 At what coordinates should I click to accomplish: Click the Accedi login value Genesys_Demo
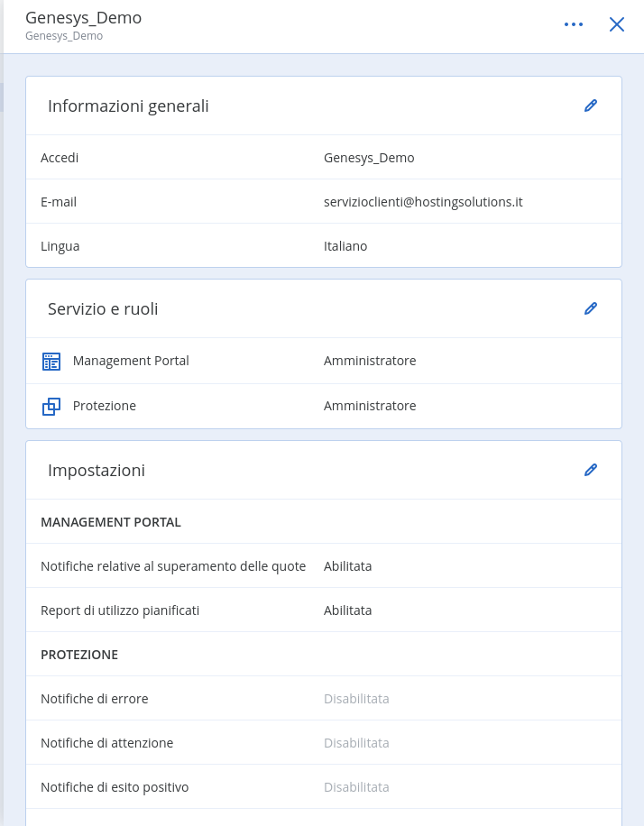point(369,158)
